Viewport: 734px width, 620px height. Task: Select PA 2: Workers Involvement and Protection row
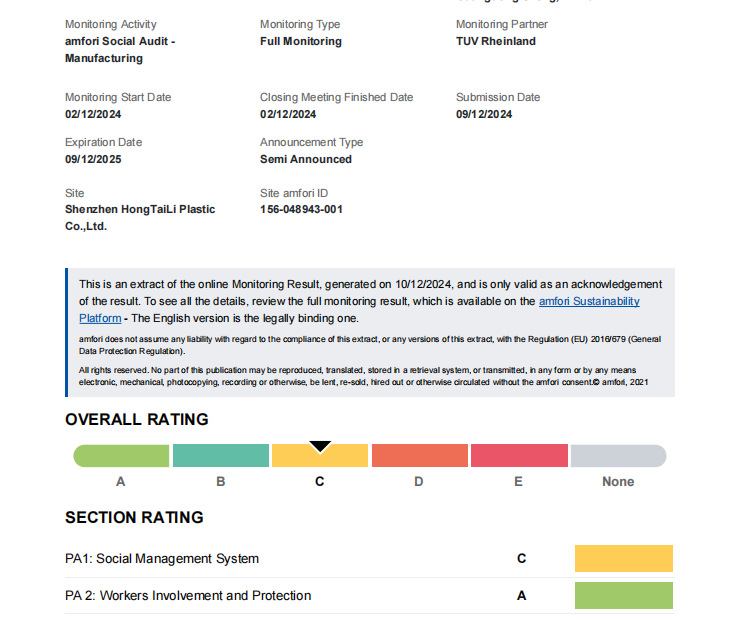369,596
